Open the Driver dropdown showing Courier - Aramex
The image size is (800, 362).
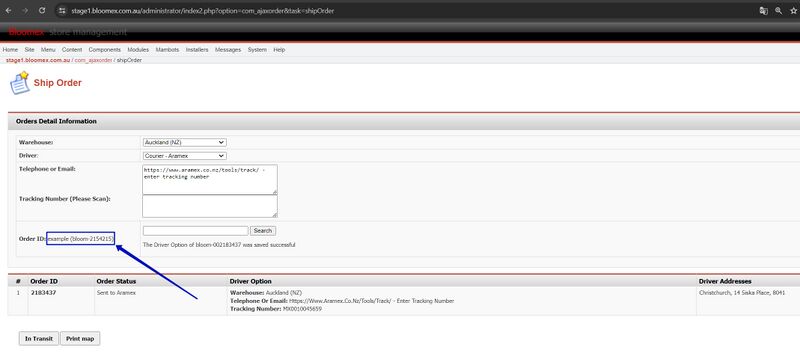pyautogui.click(x=185, y=156)
